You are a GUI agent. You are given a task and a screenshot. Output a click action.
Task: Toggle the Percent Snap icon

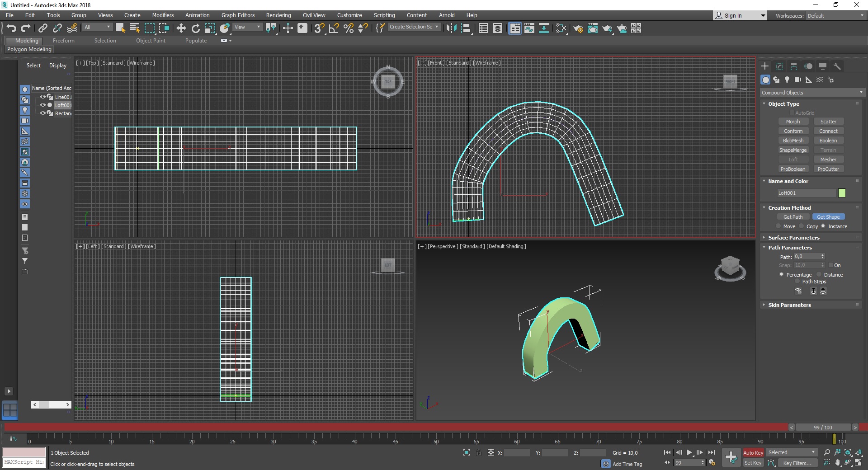pyautogui.click(x=348, y=28)
